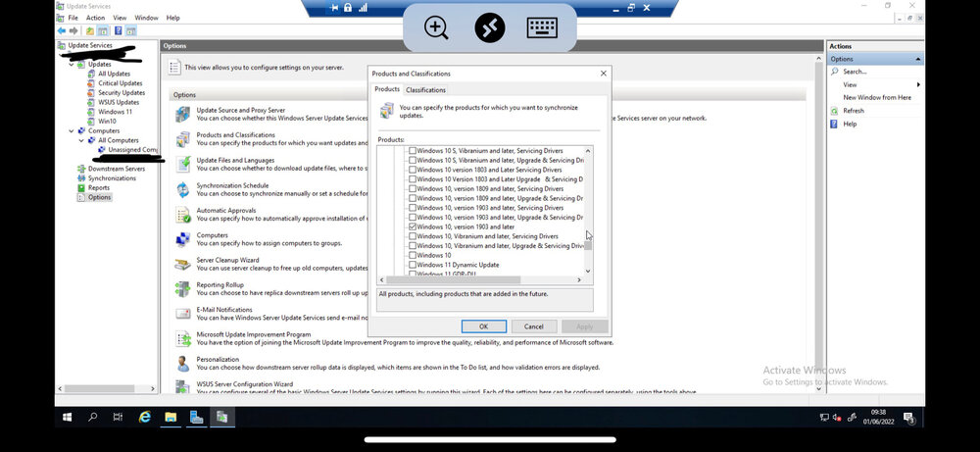The height and width of the screenshot is (452, 980).
Task: Open the Computers option icon
Action: point(182,239)
